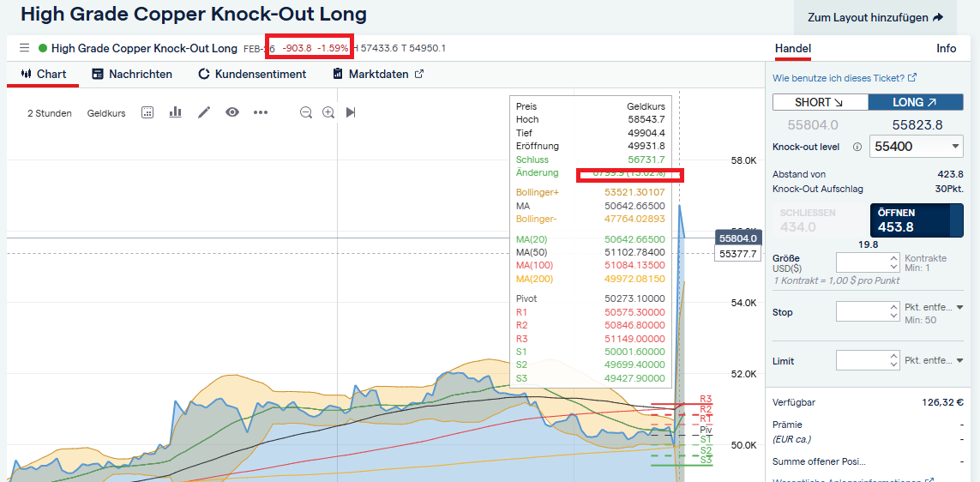Click the green market status dot
The width and height of the screenshot is (980, 482).
pos(43,48)
